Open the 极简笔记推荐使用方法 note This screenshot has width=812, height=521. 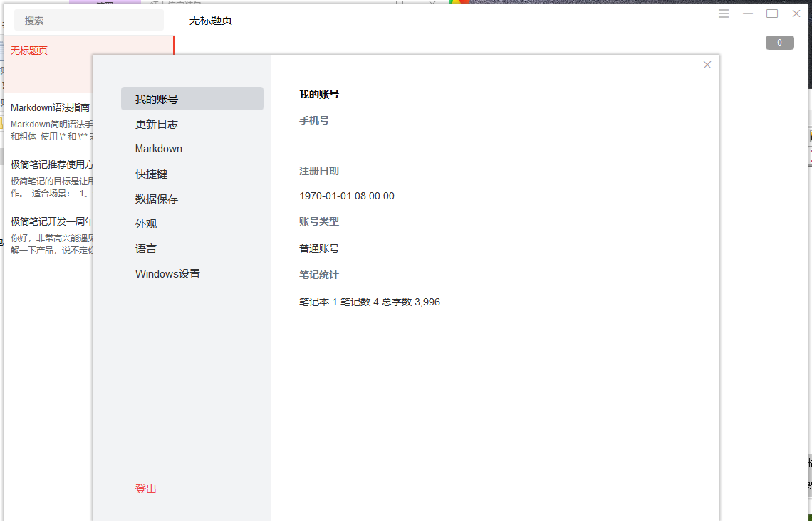[50, 164]
